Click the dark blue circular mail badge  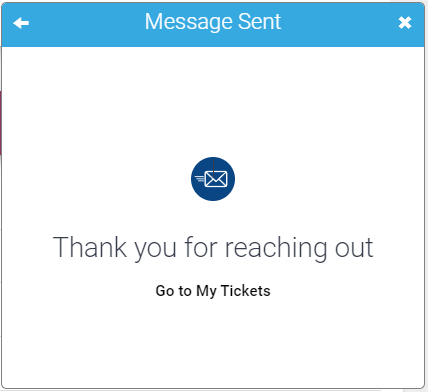(x=213, y=179)
